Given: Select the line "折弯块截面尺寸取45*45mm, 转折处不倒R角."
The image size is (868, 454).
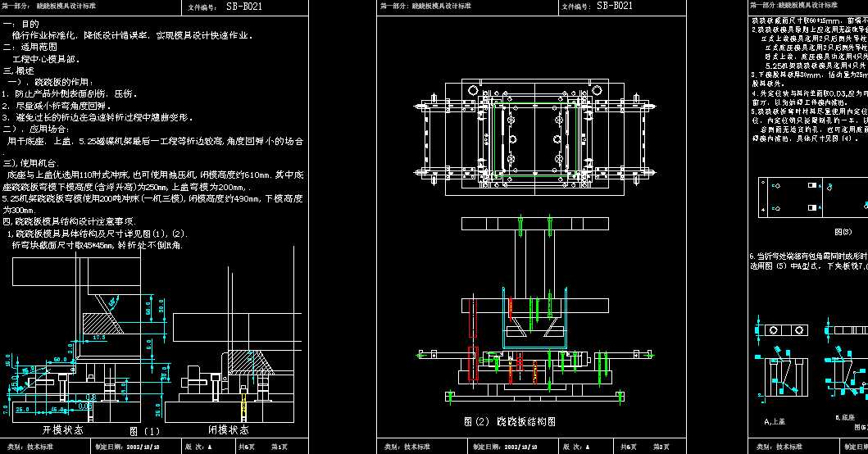Looking at the screenshot, I should click(98, 245).
